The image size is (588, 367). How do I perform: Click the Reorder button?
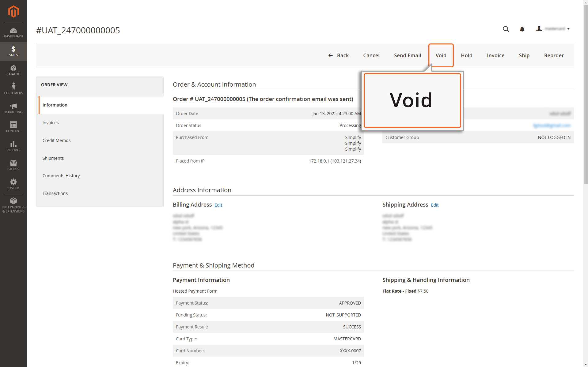click(554, 55)
